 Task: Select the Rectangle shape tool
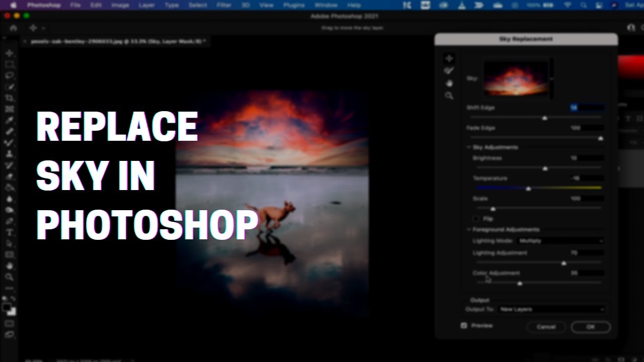(10, 254)
